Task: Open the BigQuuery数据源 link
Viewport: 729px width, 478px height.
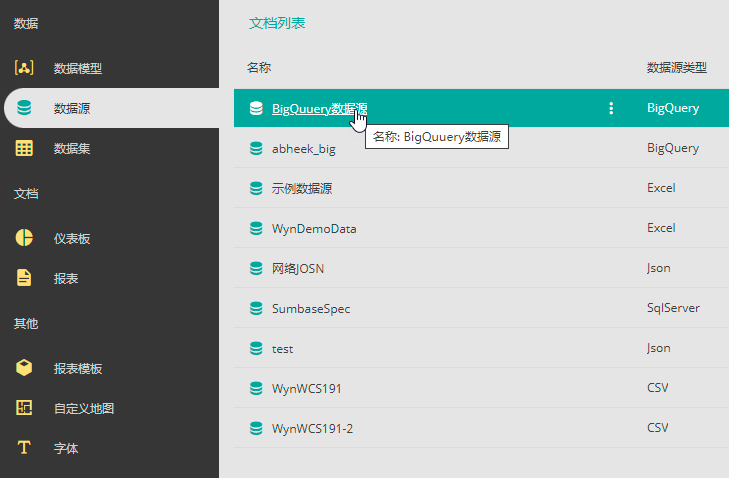Action: tap(319, 108)
